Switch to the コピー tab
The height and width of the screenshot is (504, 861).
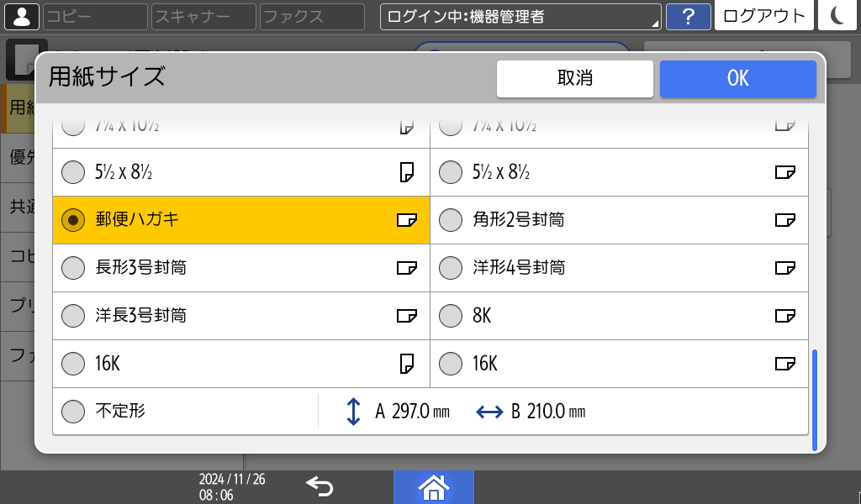(94, 16)
